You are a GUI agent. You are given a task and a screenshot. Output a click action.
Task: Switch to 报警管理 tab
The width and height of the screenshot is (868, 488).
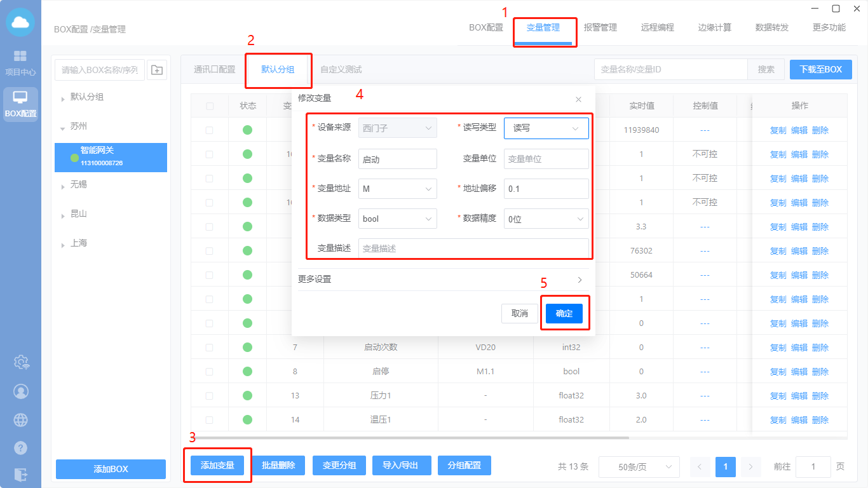click(x=600, y=28)
